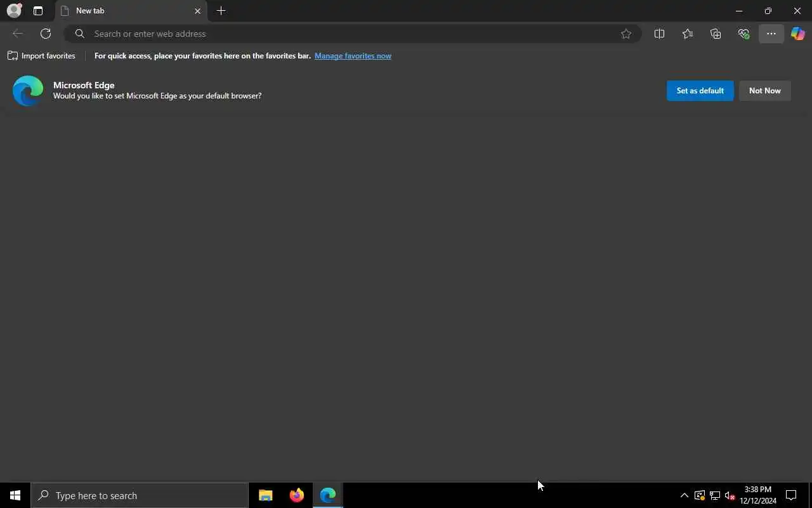Open Copilot sidebar
The image size is (812, 508).
tap(798, 34)
